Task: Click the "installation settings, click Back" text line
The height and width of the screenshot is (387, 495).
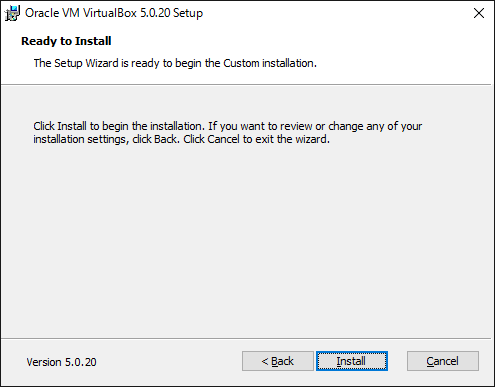Action: coord(181,139)
